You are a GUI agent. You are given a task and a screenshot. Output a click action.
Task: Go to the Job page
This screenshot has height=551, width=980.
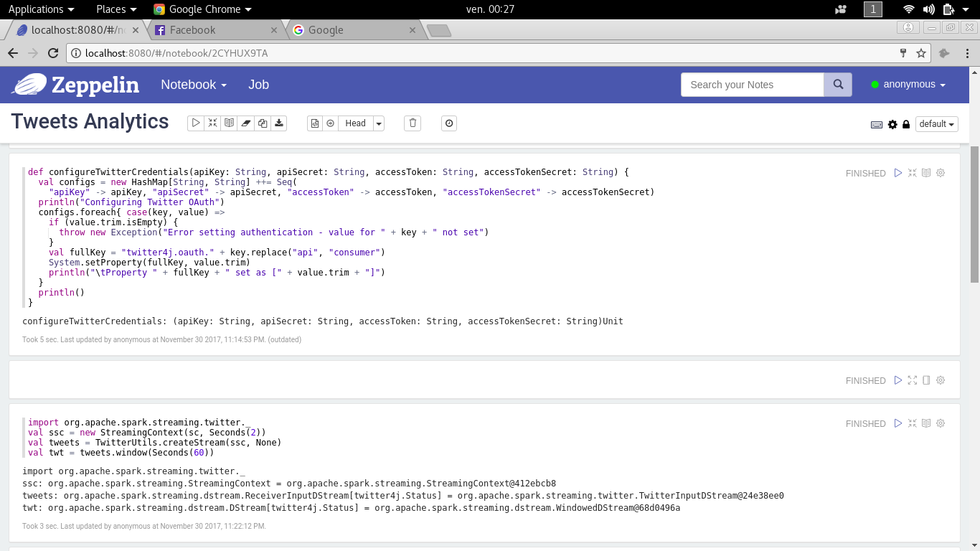click(x=258, y=85)
